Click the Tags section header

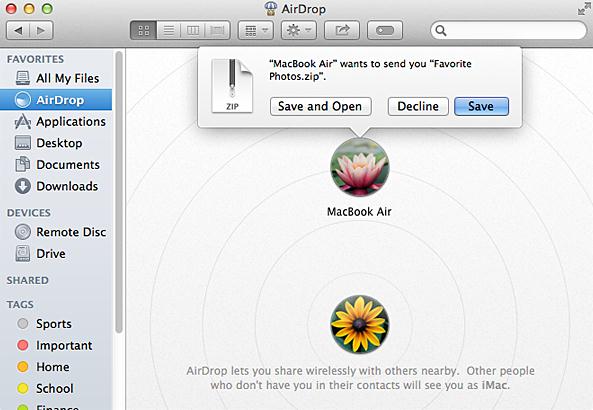(x=20, y=304)
